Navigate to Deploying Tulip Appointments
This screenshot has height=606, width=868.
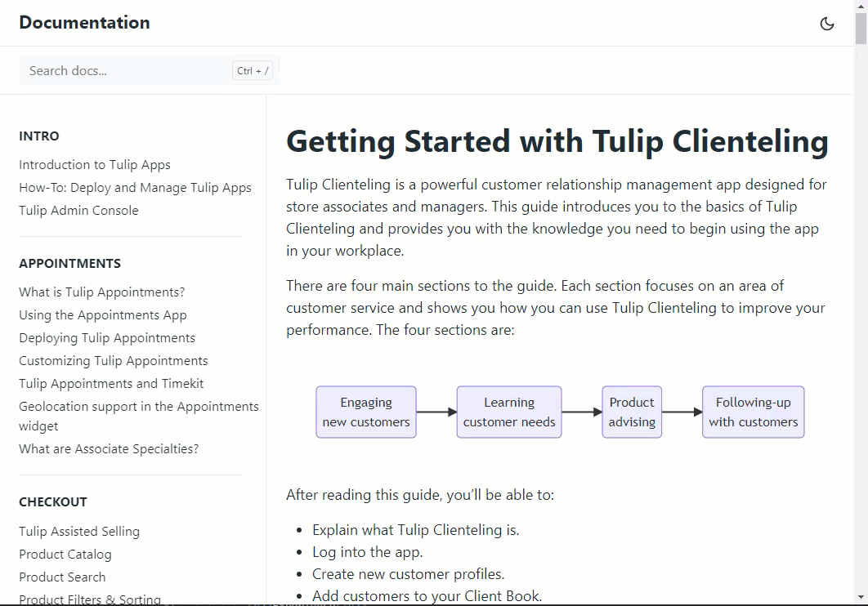click(107, 338)
